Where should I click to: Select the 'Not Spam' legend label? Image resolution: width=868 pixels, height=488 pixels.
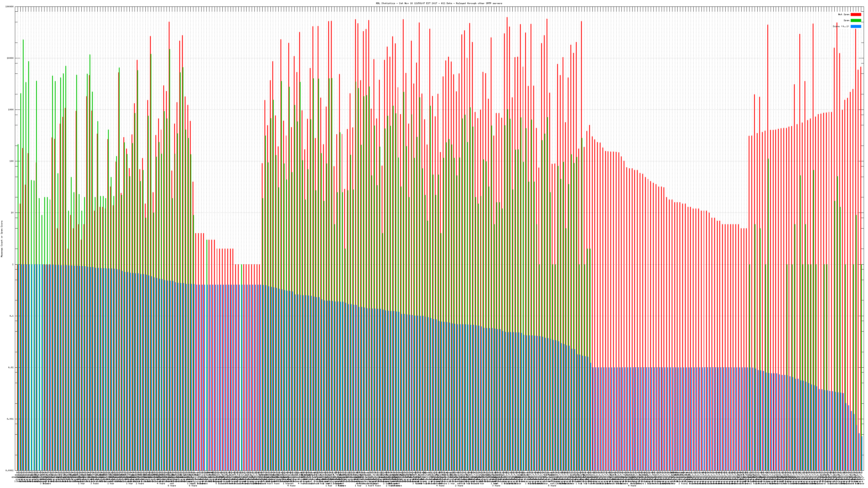point(844,14)
